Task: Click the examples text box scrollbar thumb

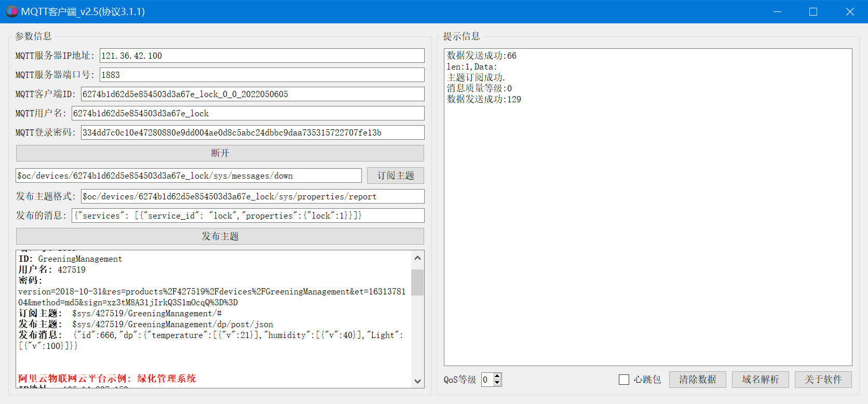Action: pyautogui.click(x=417, y=282)
